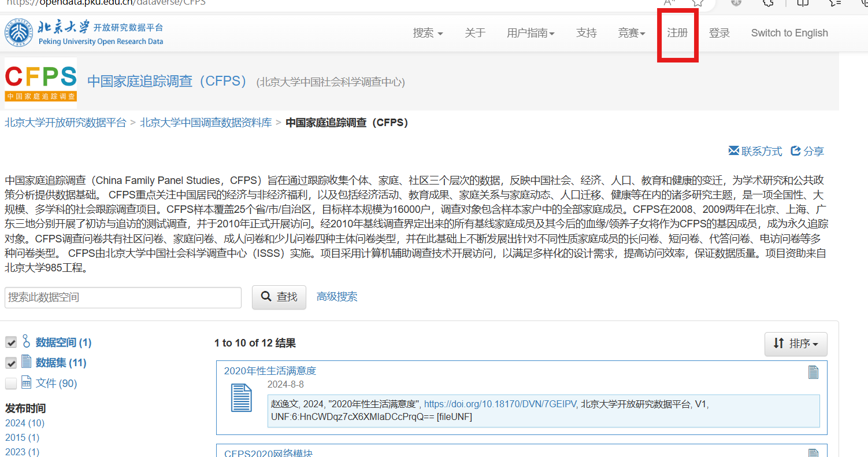The width and height of the screenshot is (868, 457).
Task: Toggle the 数据空间 (1) checkbox
Action: click(x=11, y=342)
